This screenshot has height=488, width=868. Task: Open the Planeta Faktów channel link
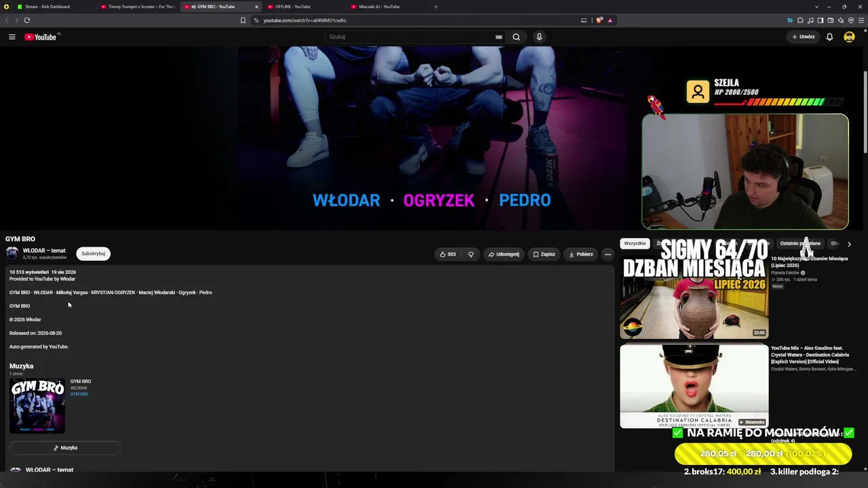785,272
